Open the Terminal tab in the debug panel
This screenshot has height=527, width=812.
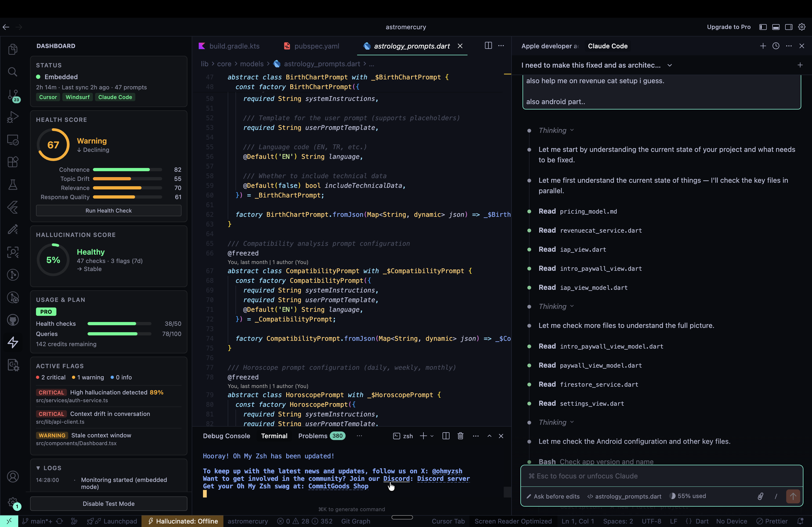pyautogui.click(x=274, y=436)
